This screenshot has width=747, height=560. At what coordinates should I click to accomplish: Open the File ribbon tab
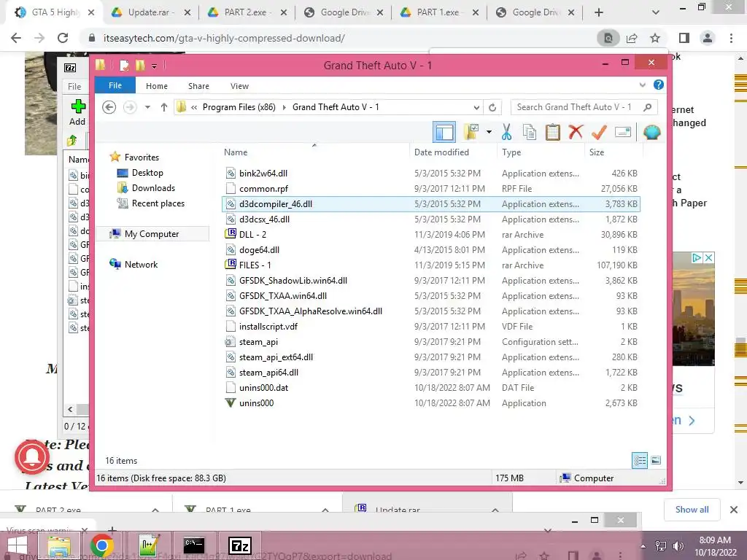115,85
